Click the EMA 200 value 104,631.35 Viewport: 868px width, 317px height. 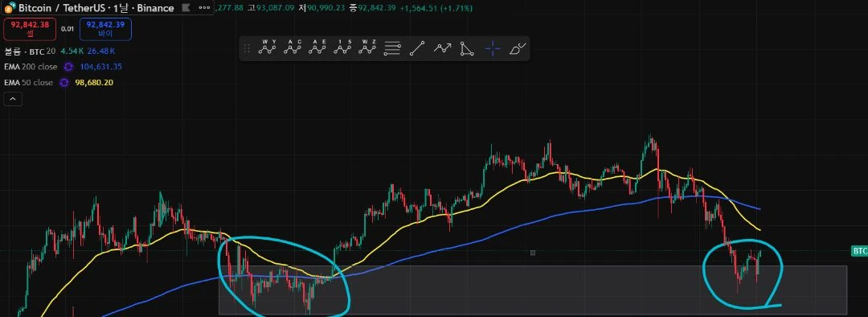[101, 67]
